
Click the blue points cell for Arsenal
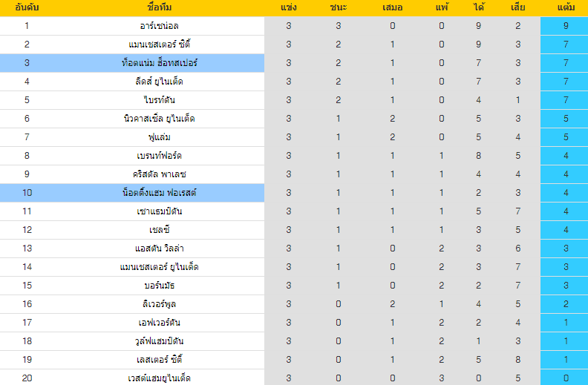coord(564,26)
